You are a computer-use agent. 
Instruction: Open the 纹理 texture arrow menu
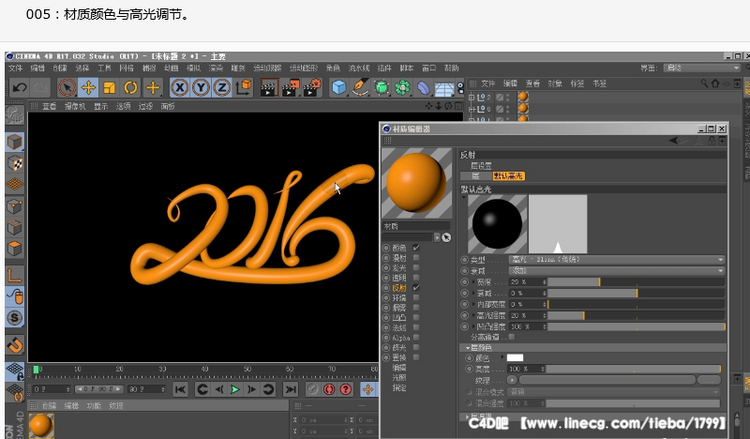pyautogui.click(x=512, y=380)
